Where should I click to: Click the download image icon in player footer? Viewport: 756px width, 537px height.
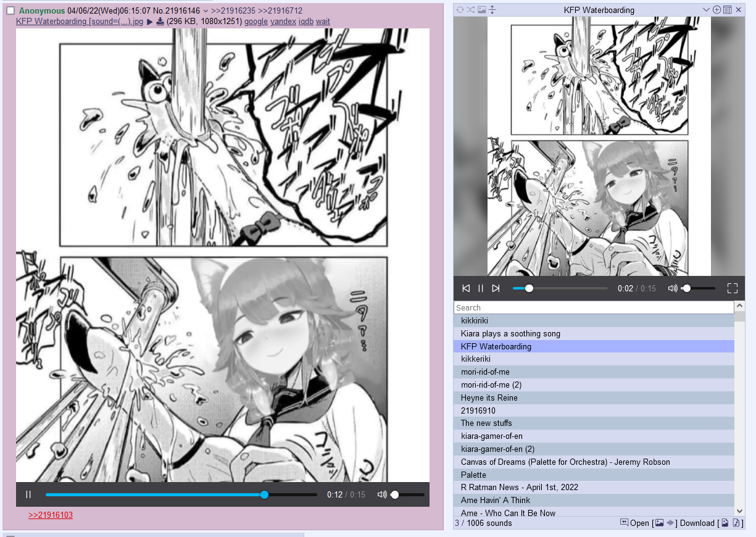(x=725, y=523)
